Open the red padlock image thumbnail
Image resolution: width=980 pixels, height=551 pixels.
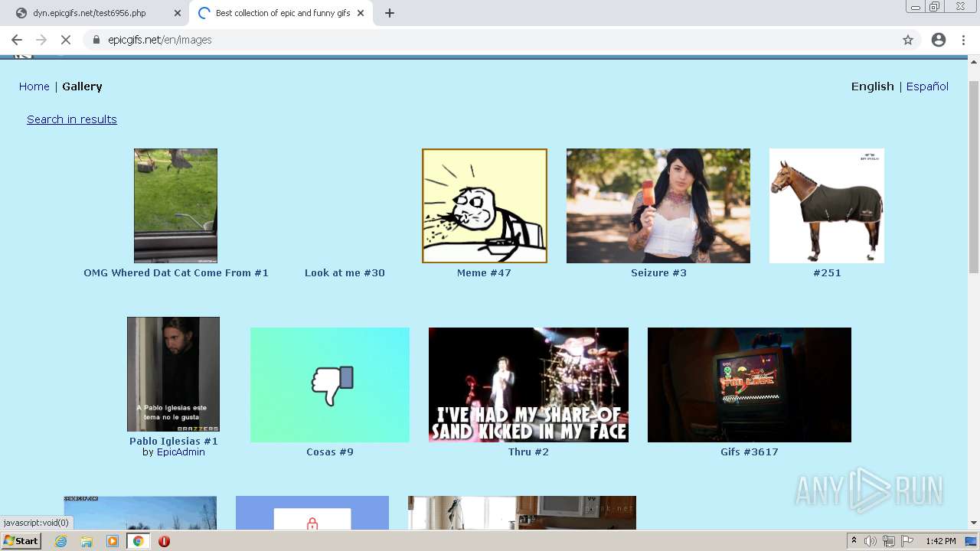pyautogui.click(x=312, y=513)
